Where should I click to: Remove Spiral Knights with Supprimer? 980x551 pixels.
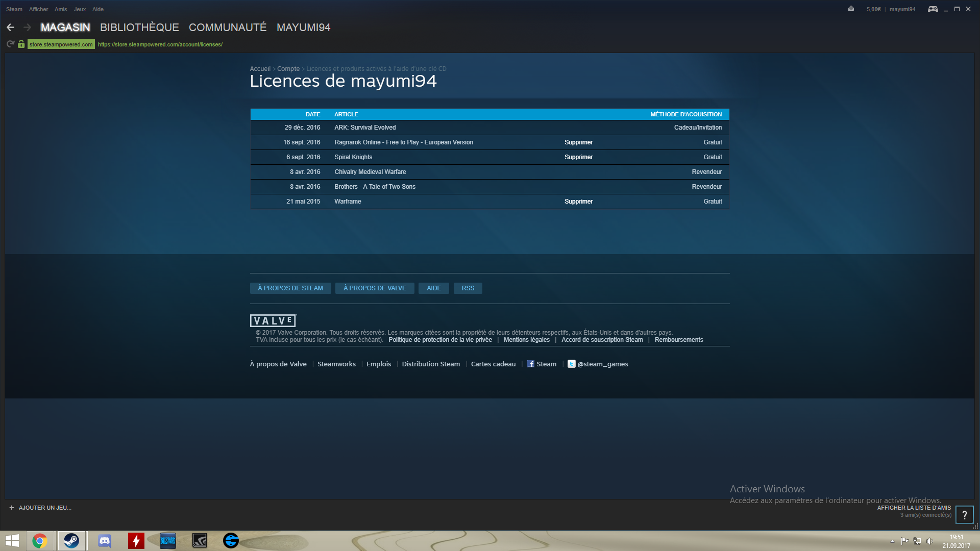(578, 157)
